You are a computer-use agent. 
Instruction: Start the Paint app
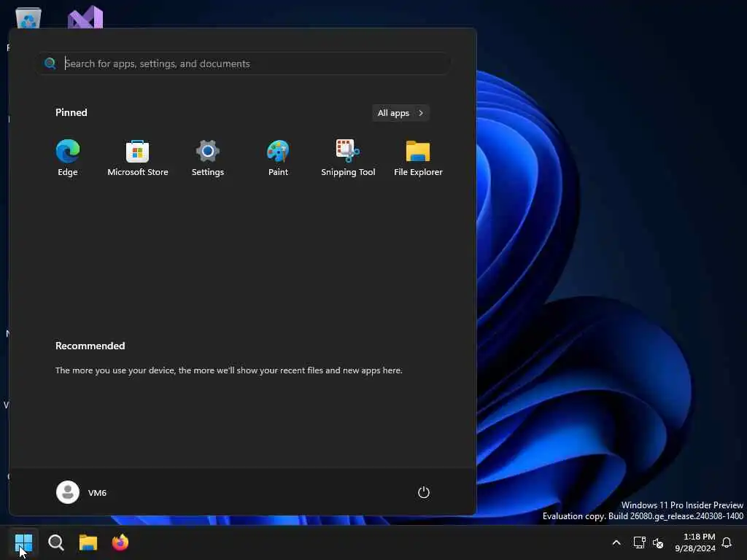pyautogui.click(x=278, y=157)
